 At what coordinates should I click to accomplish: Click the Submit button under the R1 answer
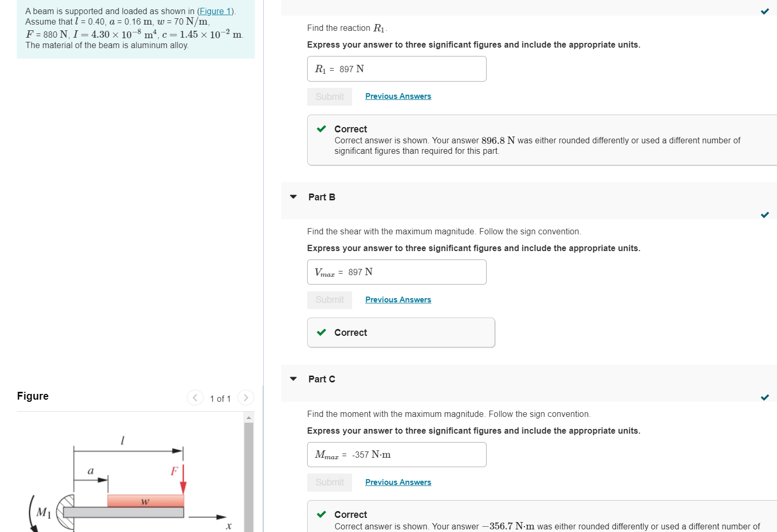[x=330, y=97]
